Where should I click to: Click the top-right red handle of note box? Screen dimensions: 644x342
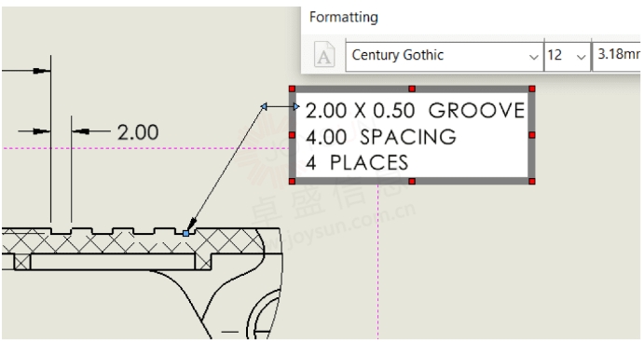[x=532, y=89]
